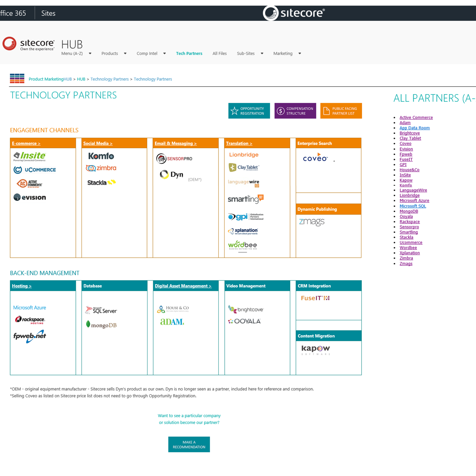
Task: Expand the Products dropdown arrow
Action: pyautogui.click(x=125, y=53)
